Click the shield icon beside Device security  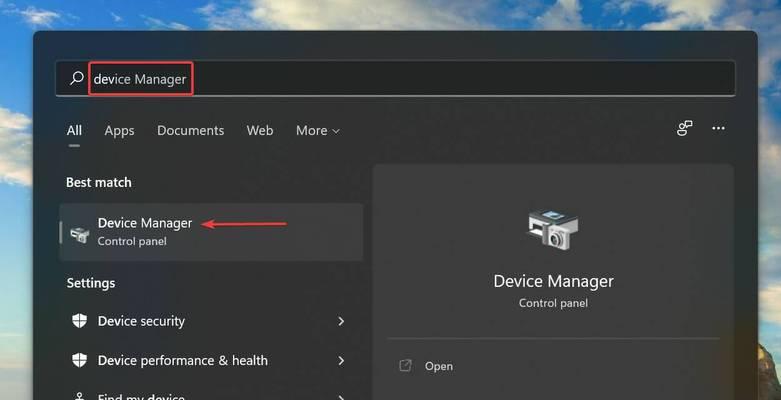coord(79,321)
